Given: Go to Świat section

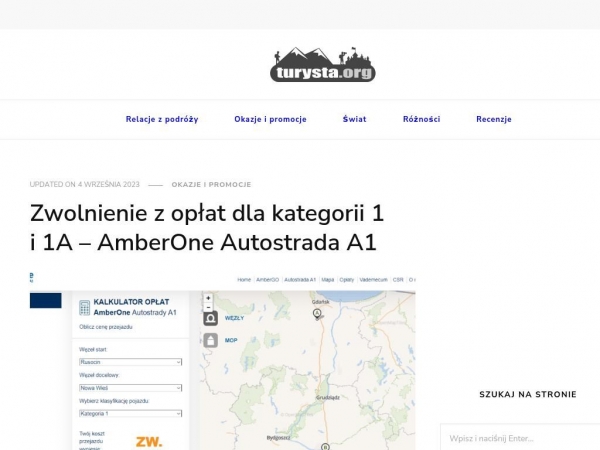Looking at the screenshot, I should (354, 119).
